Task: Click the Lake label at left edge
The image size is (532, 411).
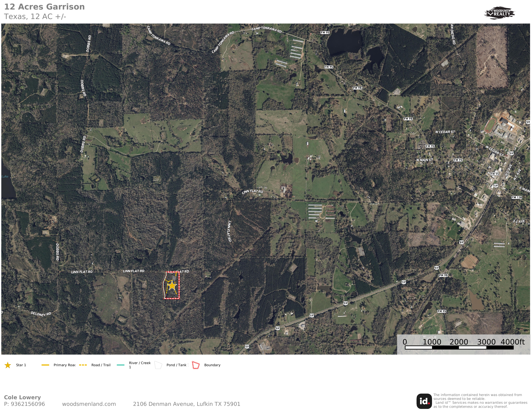Action: tap(5, 176)
